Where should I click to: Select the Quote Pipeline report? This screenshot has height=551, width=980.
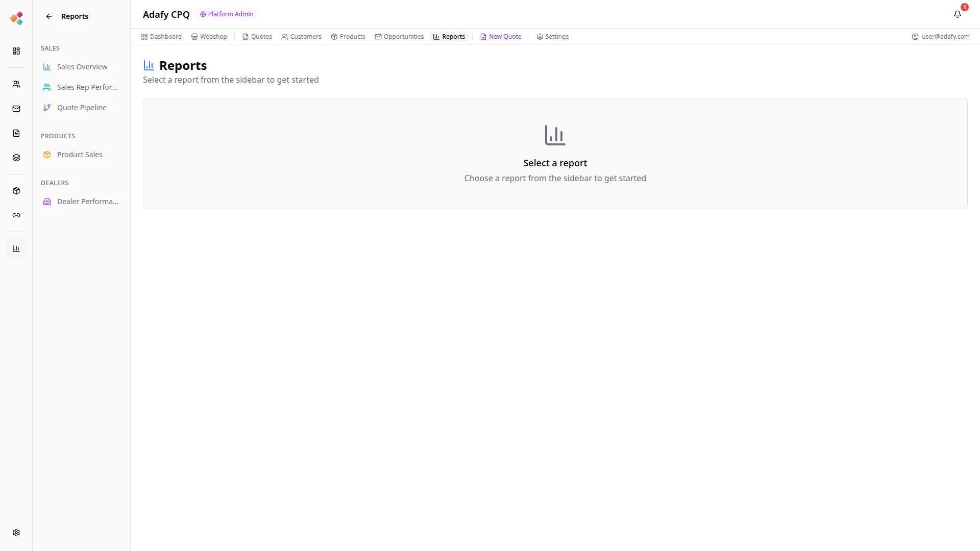[82, 108]
